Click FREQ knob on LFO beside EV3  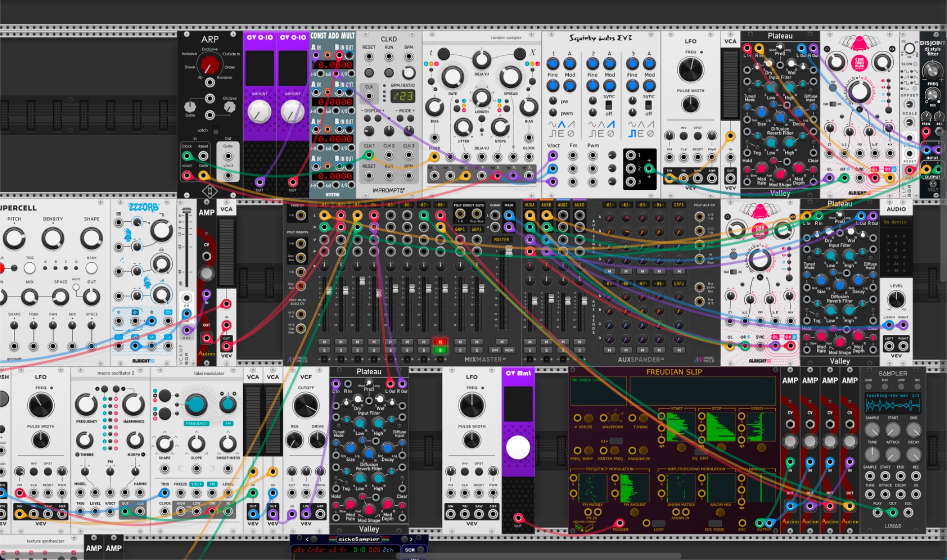tap(691, 70)
